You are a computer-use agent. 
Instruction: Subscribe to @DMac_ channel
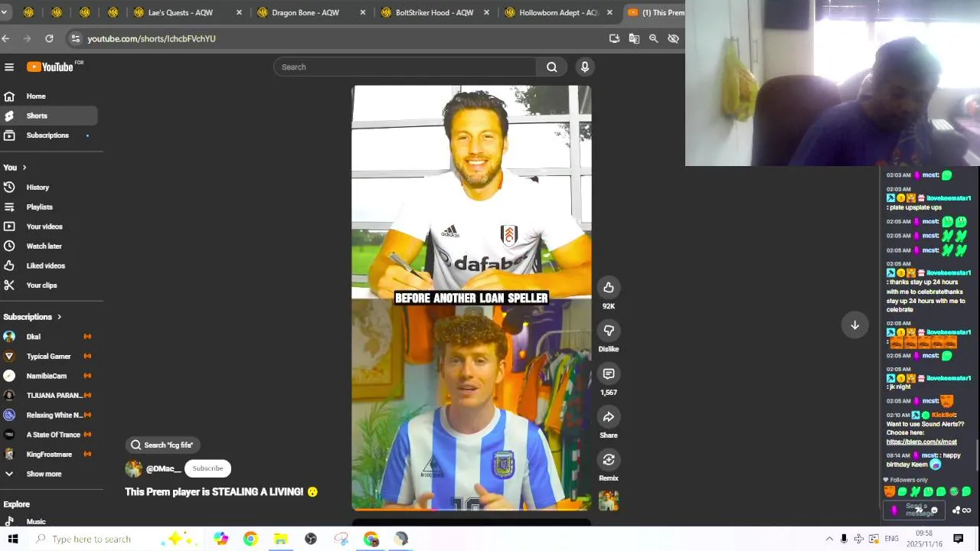point(207,468)
